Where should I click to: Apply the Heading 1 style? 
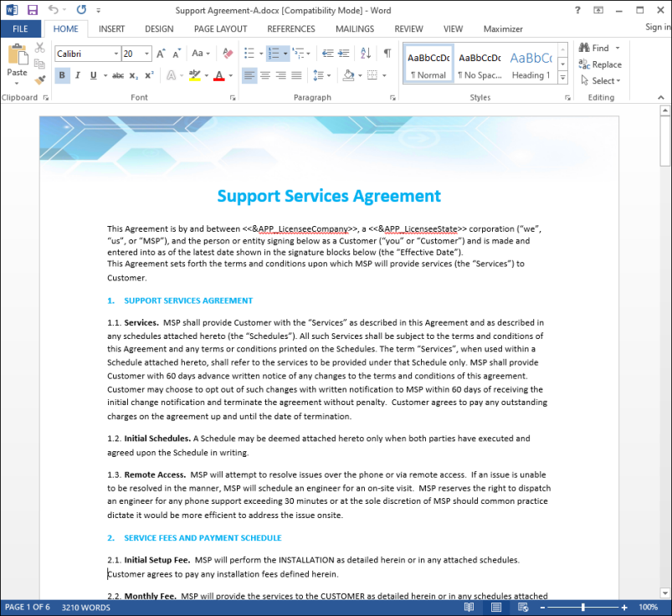(x=531, y=64)
